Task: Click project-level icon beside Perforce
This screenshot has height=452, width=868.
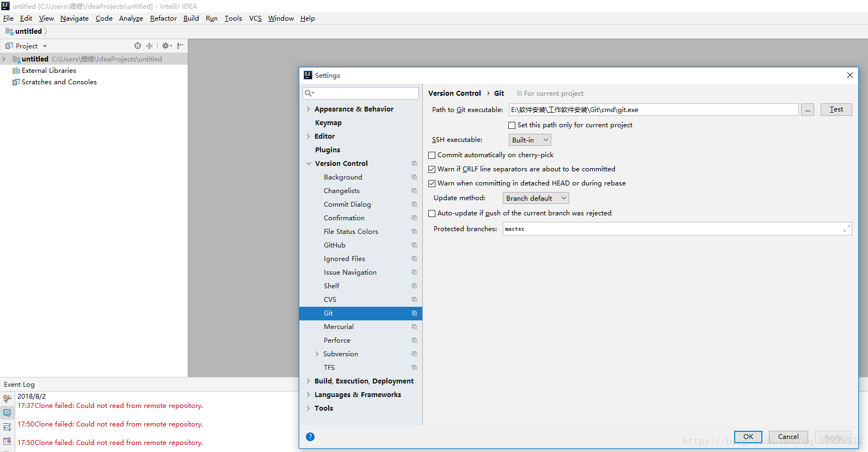Action: 414,340
